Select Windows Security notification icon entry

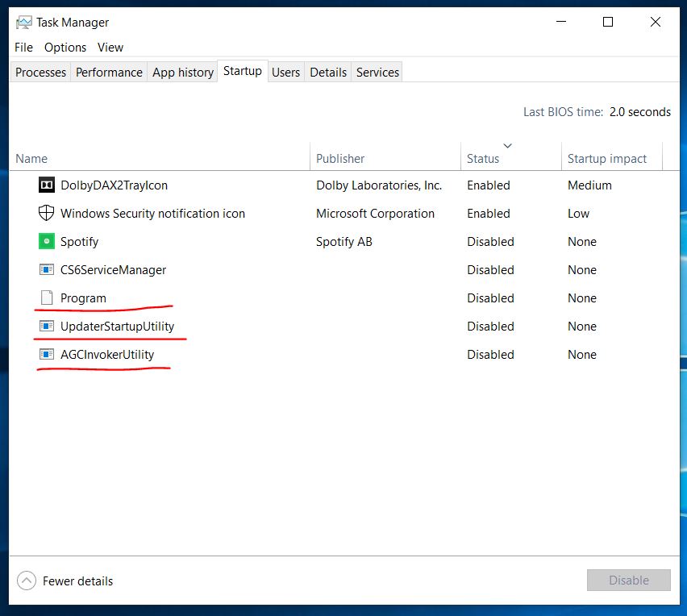point(152,214)
